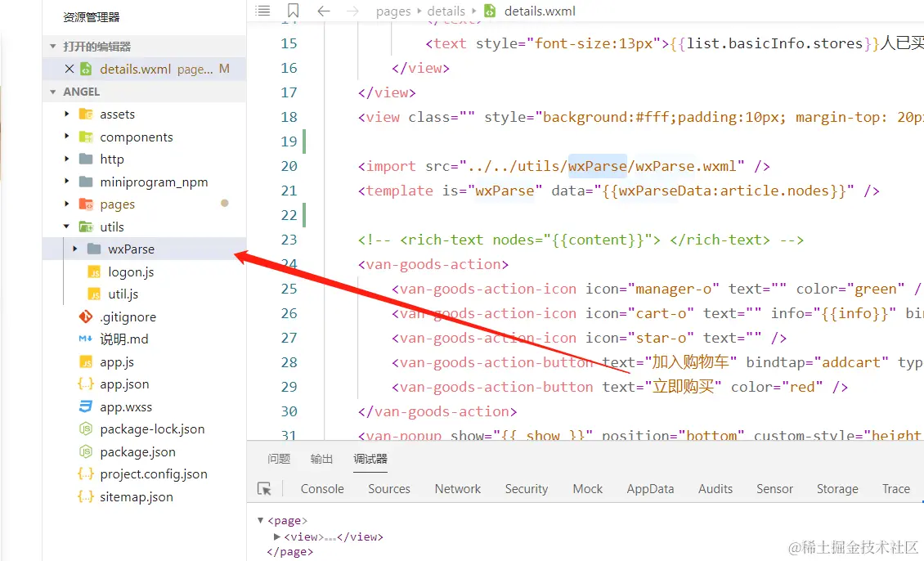924x561 pixels.
Task: Click the app.js file icon
Action: click(86, 361)
